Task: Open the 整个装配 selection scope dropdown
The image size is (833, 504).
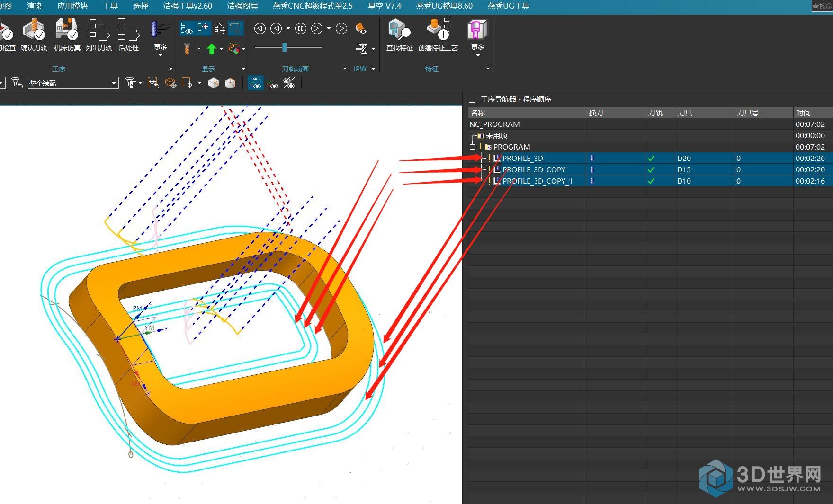Action: point(73,83)
